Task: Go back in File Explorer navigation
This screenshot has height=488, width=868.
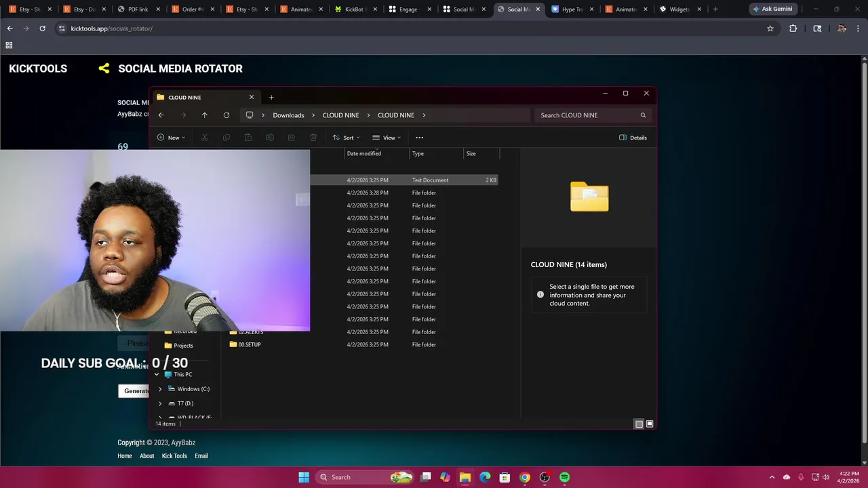Action: tap(161, 115)
